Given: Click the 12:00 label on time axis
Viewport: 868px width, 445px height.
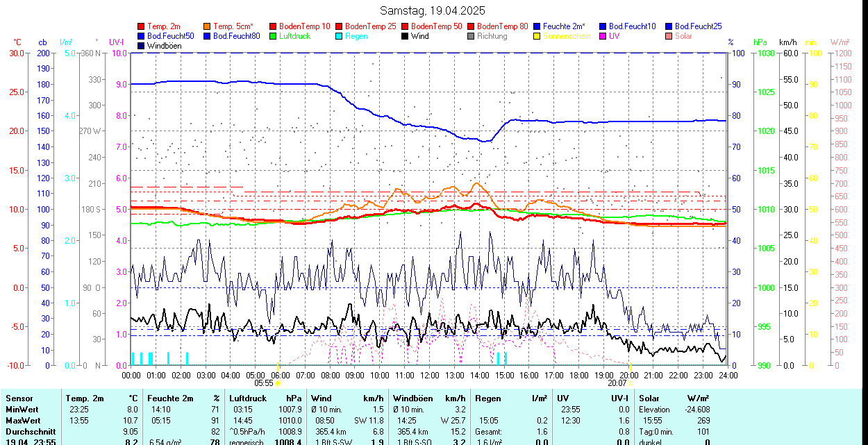Looking at the screenshot, I should click(x=430, y=375).
